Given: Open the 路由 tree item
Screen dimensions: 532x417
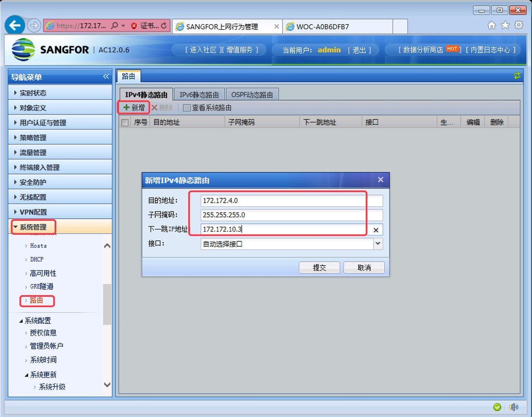Looking at the screenshot, I should pyautogui.click(x=36, y=300).
